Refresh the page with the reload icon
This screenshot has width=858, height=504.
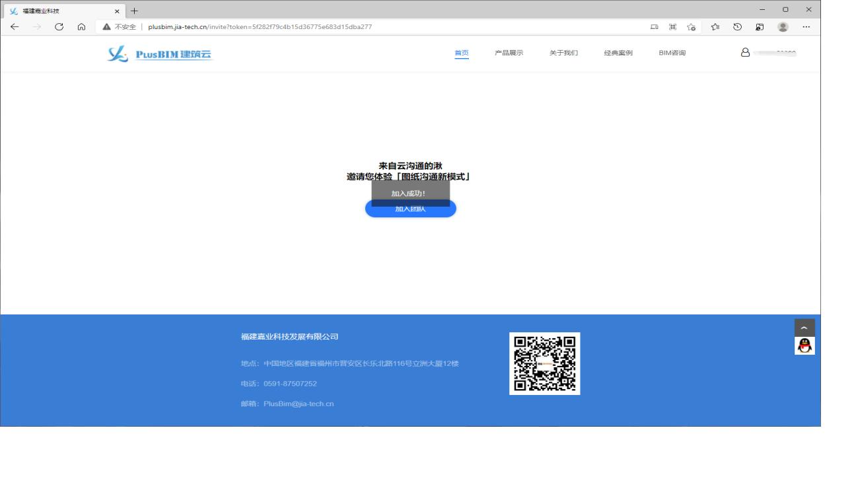click(59, 27)
